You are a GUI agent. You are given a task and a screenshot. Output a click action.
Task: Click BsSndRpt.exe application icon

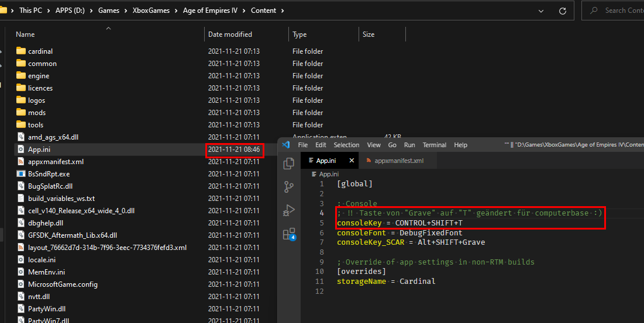[x=20, y=174]
